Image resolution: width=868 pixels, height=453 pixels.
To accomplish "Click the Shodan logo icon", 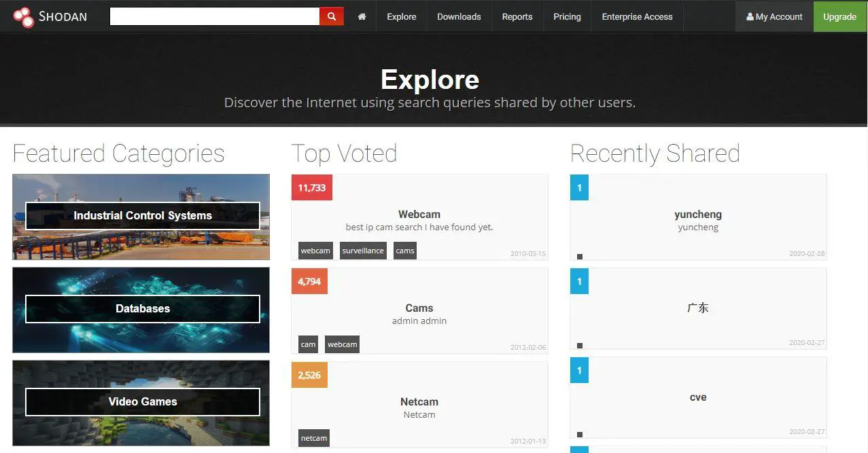I will tap(23, 17).
